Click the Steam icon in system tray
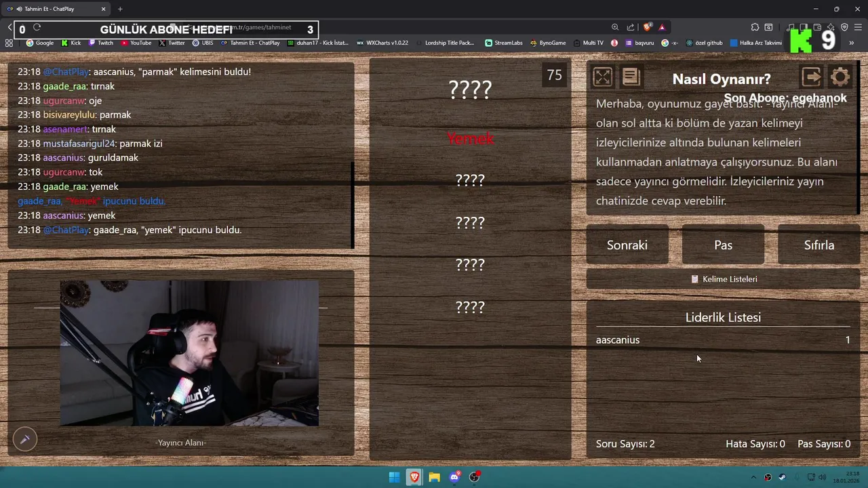The width and height of the screenshot is (868, 488). pyautogui.click(x=782, y=477)
